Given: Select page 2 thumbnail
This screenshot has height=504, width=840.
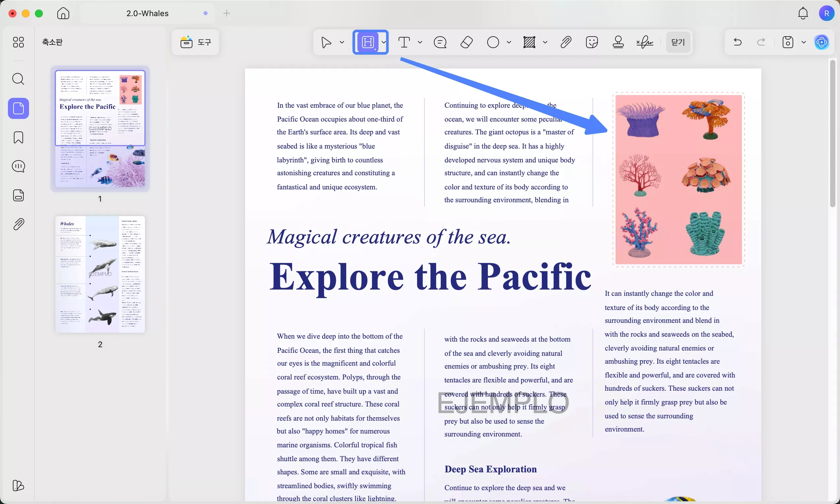Looking at the screenshot, I should coord(100,274).
